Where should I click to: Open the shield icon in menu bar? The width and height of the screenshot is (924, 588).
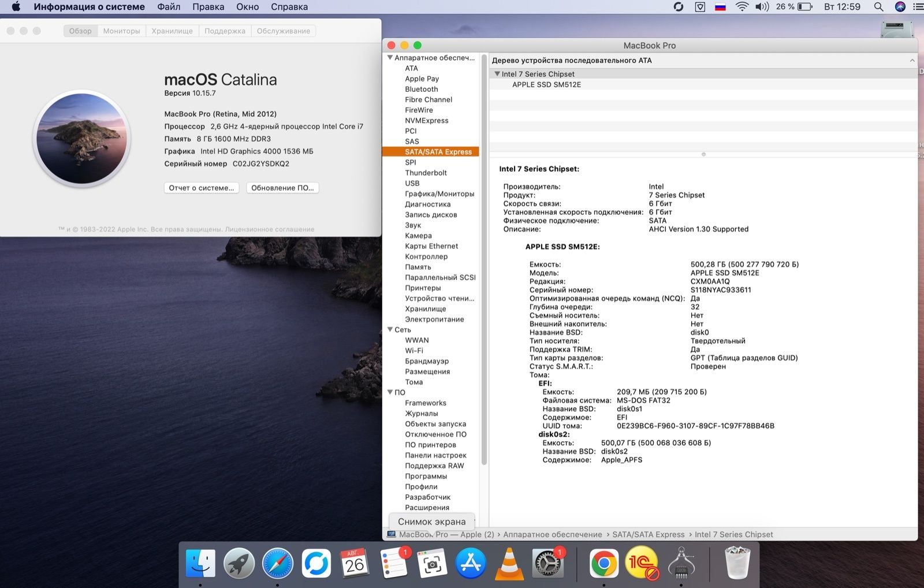click(700, 7)
